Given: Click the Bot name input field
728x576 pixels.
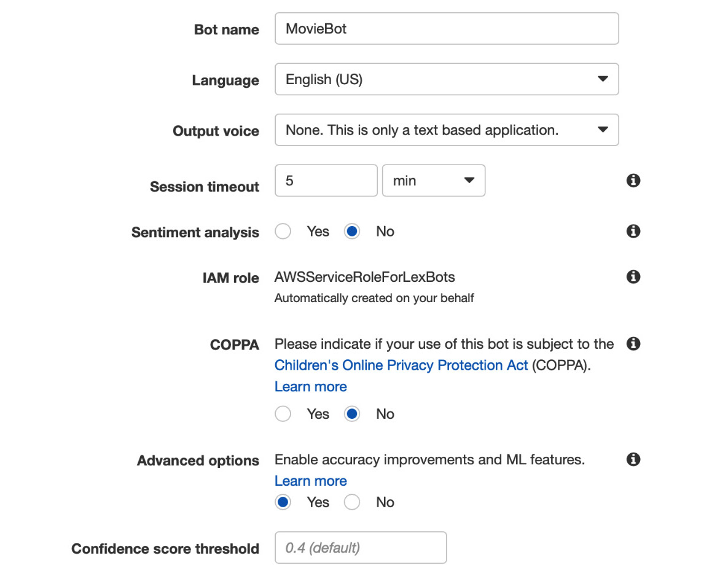Looking at the screenshot, I should click(447, 29).
